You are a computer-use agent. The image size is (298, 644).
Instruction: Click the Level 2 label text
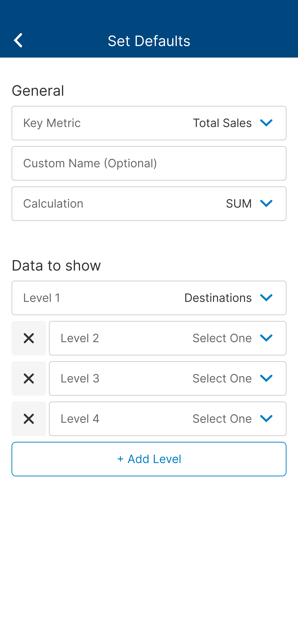click(80, 338)
